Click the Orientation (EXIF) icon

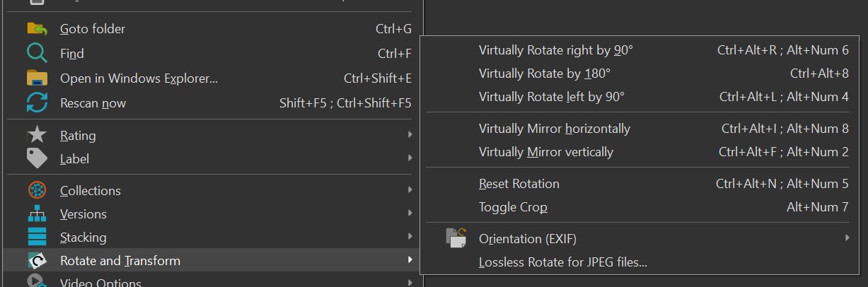pos(456,238)
